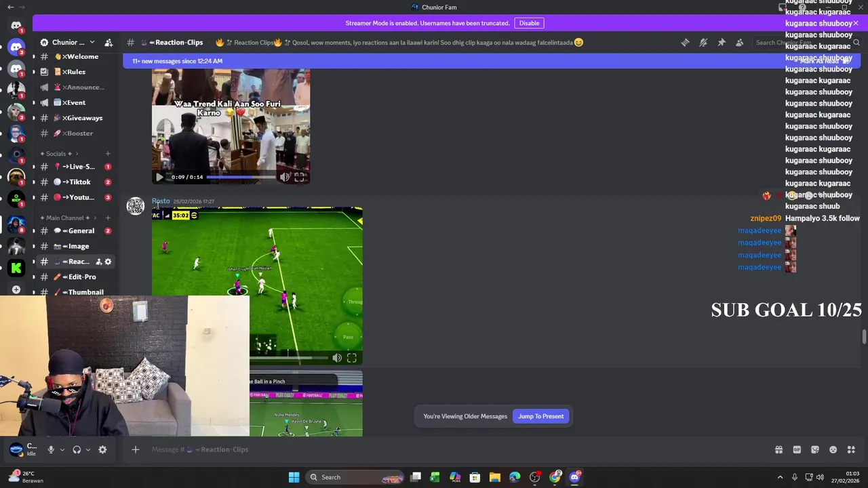Mute the football video volume

(337, 358)
